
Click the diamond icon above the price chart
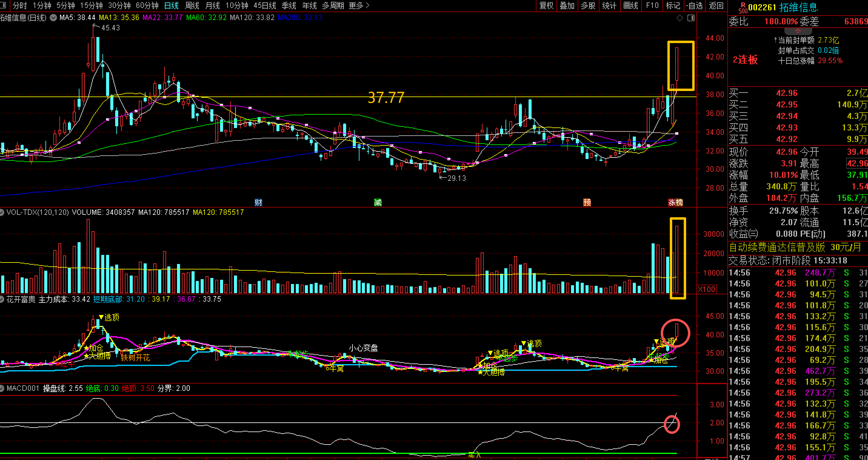point(680,18)
